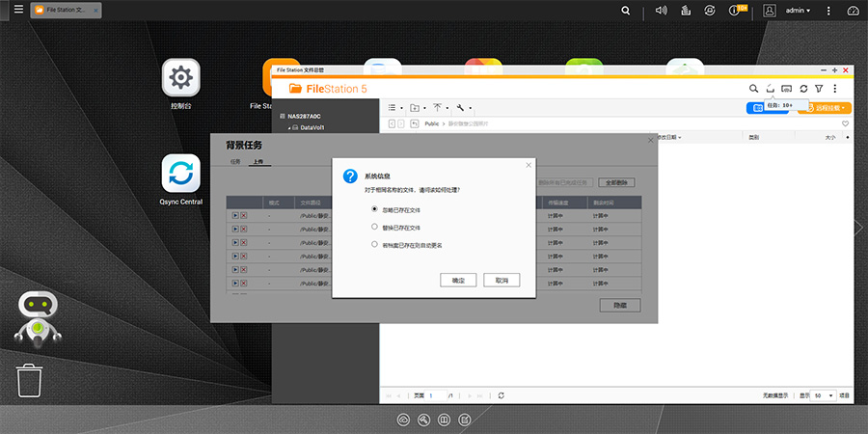
Task: Select the 忽略已存在文件 radio option
Action: 374,209
